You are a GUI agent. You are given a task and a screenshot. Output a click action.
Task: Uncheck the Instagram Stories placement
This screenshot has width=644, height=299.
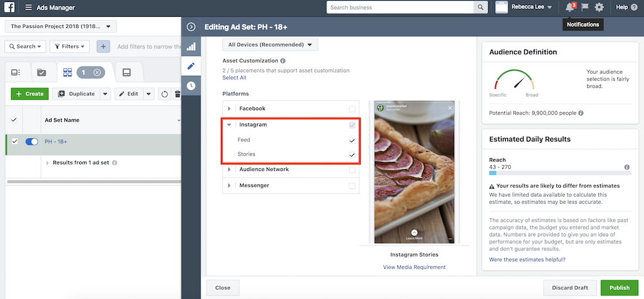click(352, 155)
